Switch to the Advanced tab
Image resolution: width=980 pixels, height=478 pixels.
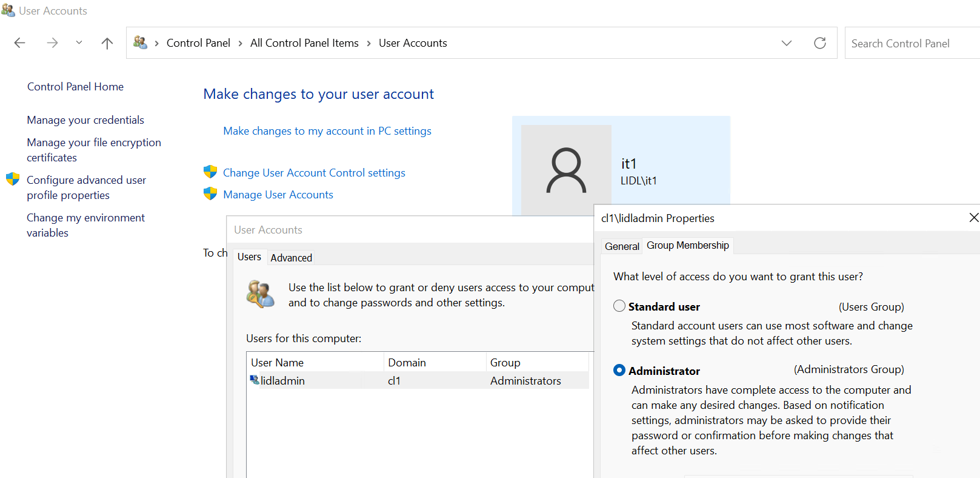[291, 258]
